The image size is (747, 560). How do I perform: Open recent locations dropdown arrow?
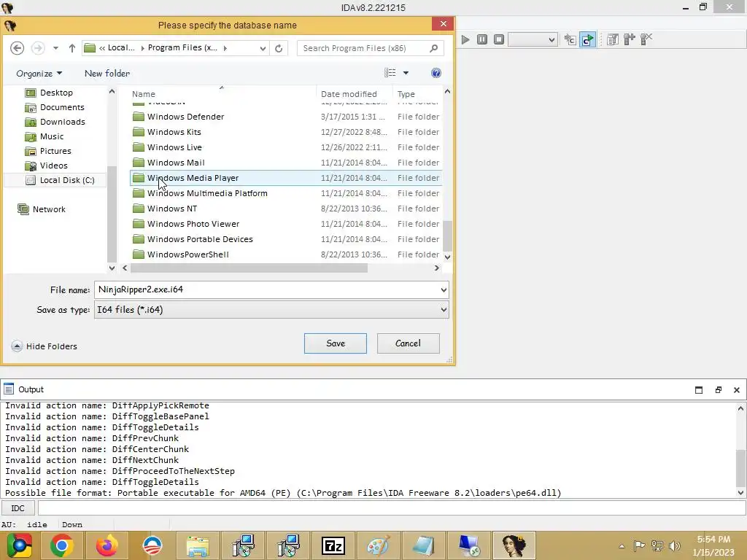pyautogui.click(x=55, y=48)
